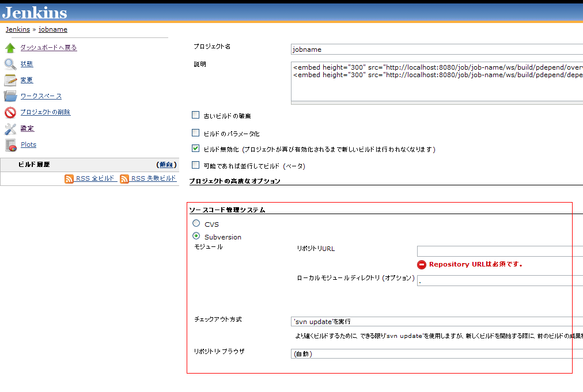This screenshot has width=583, height=392.
Task: Click the 傾向 trend link
Action: click(166, 165)
